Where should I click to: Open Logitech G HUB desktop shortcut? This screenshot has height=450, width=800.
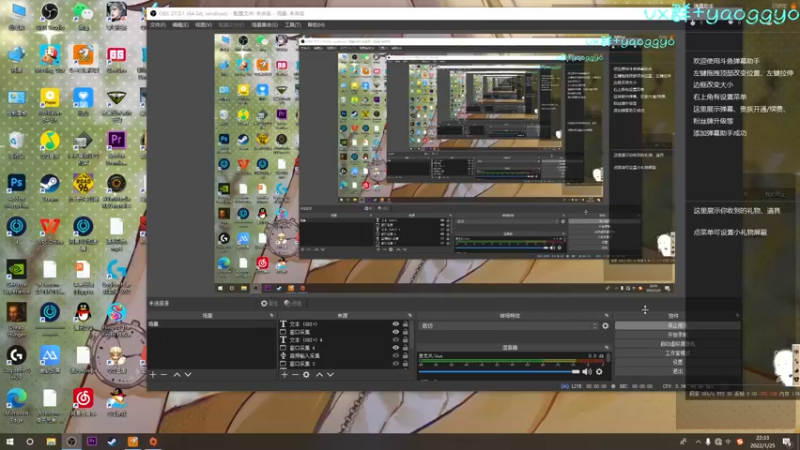16,363
